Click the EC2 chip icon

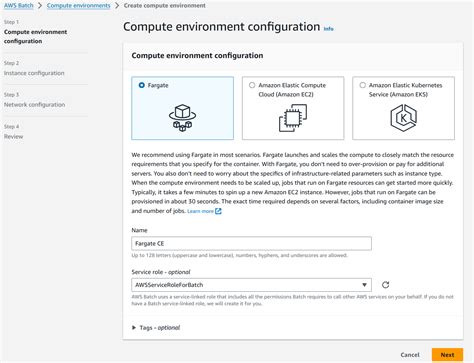[x=293, y=118]
